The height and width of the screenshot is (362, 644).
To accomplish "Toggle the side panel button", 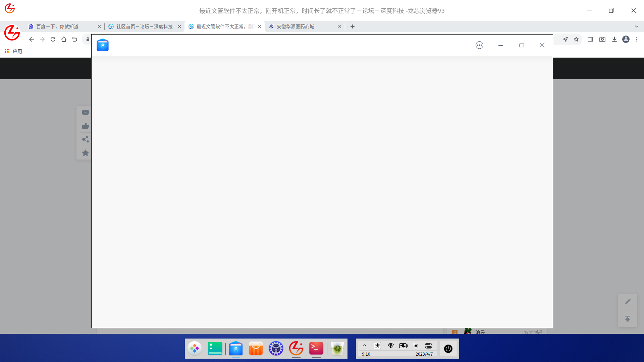I will tap(590, 39).
